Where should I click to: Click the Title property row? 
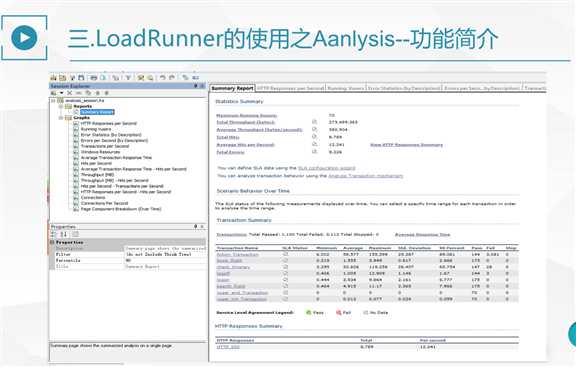click(x=128, y=266)
